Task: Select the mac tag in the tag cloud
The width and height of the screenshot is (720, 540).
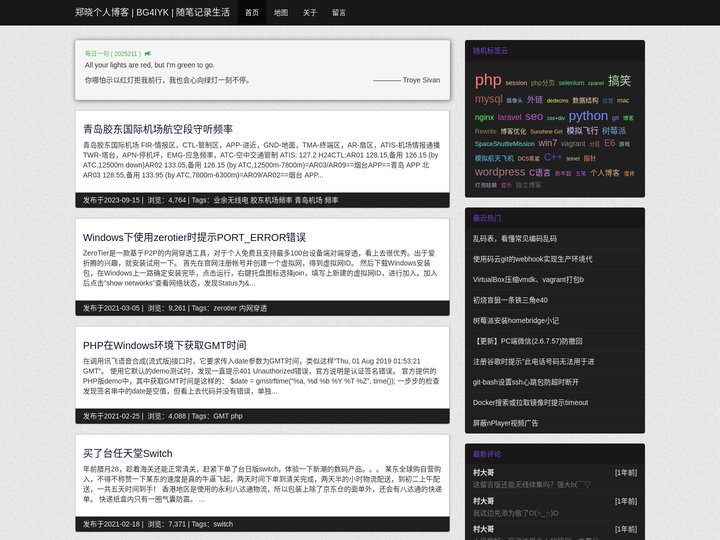Action: click(x=623, y=101)
